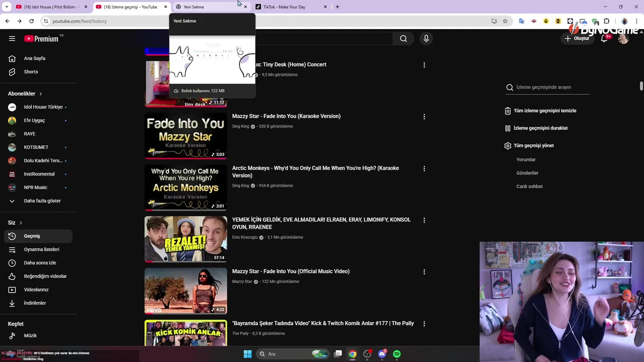Open Spotify from the taskbar
The height and width of the screenshot is (362, 644).
click(397, 354)
